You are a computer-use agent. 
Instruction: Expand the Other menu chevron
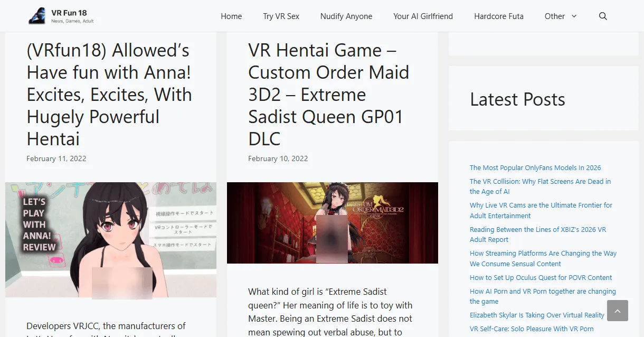coord(574,16)
